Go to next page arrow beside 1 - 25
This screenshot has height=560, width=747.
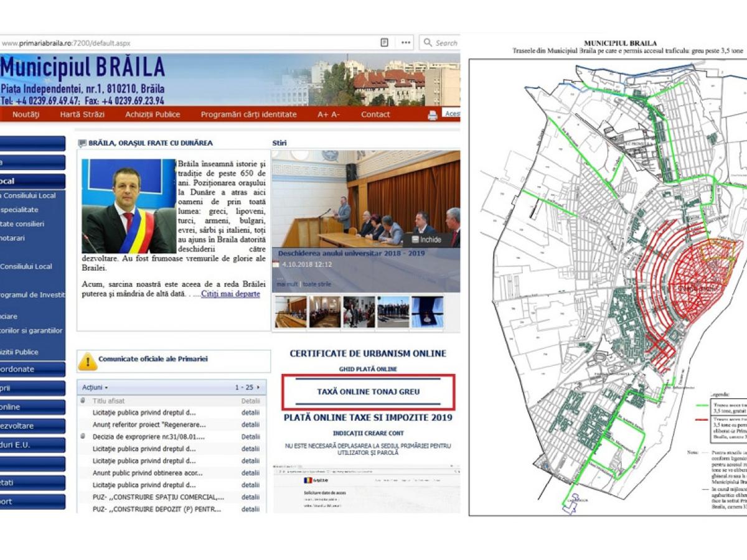pos(258,388)
